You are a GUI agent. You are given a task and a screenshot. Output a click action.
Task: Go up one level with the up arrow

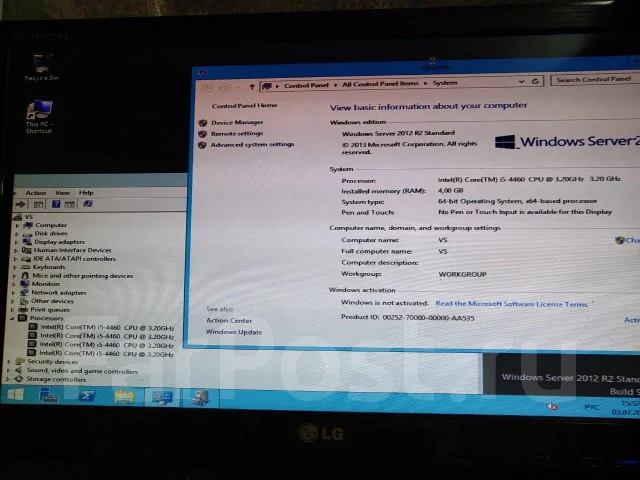[x=252, y=87]
